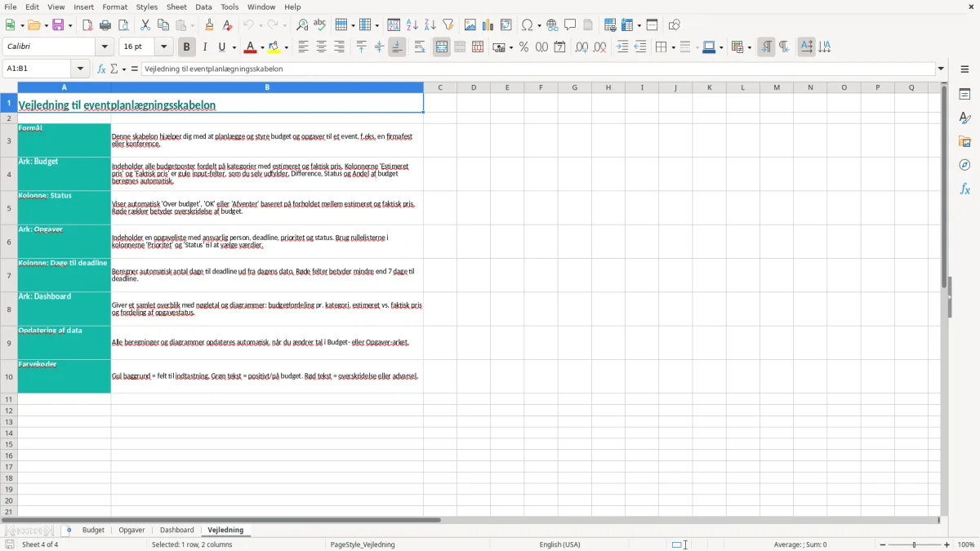The height and width of the screenshot is (551, 980).
Task: Toggle Align Right
Action: [340, 47]
